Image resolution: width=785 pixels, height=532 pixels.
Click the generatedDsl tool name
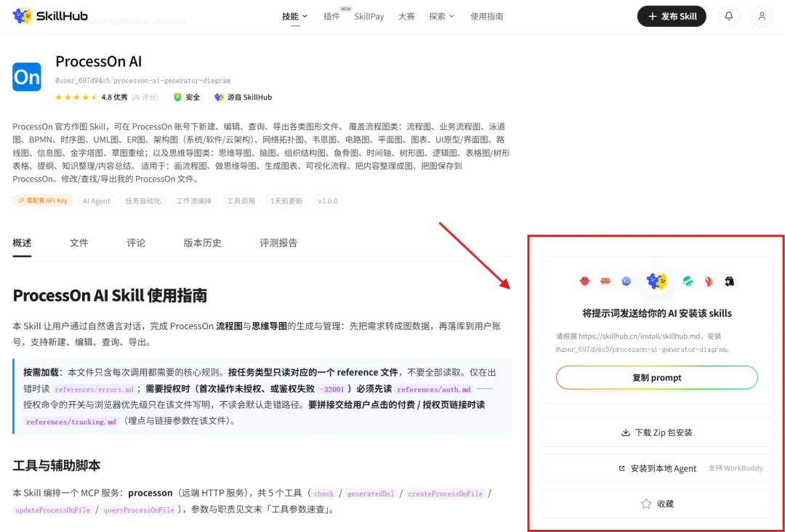[371, 493]
